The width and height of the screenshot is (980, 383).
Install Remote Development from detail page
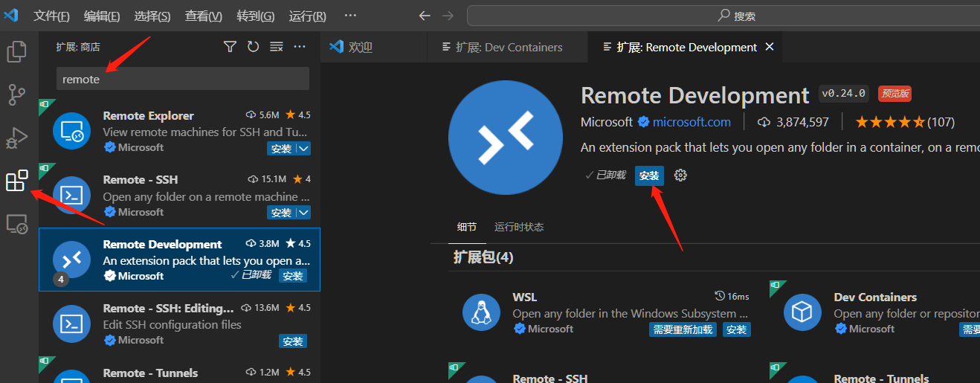click(x=649, y=176)
